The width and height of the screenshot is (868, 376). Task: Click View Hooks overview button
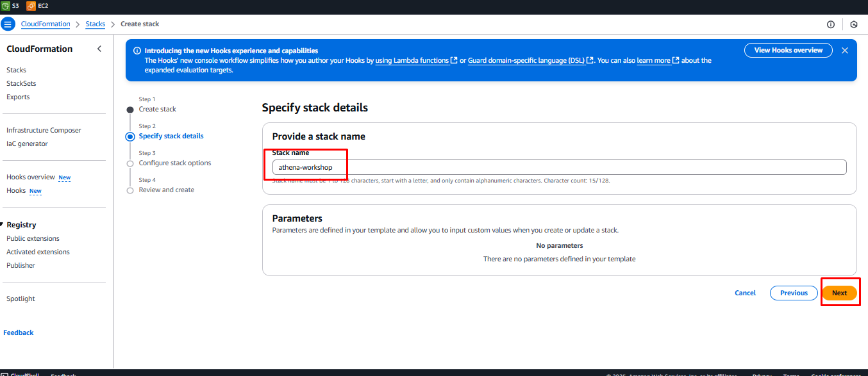point(788,51)
